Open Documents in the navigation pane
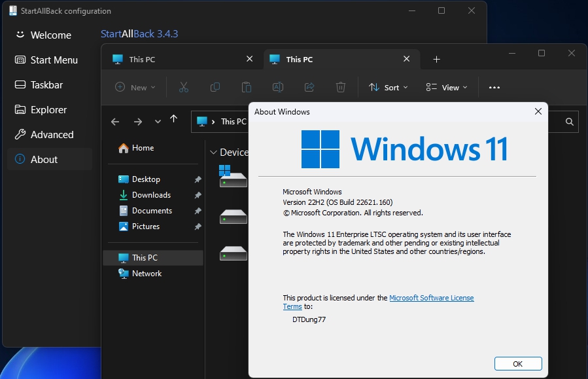 coord(153,211)
